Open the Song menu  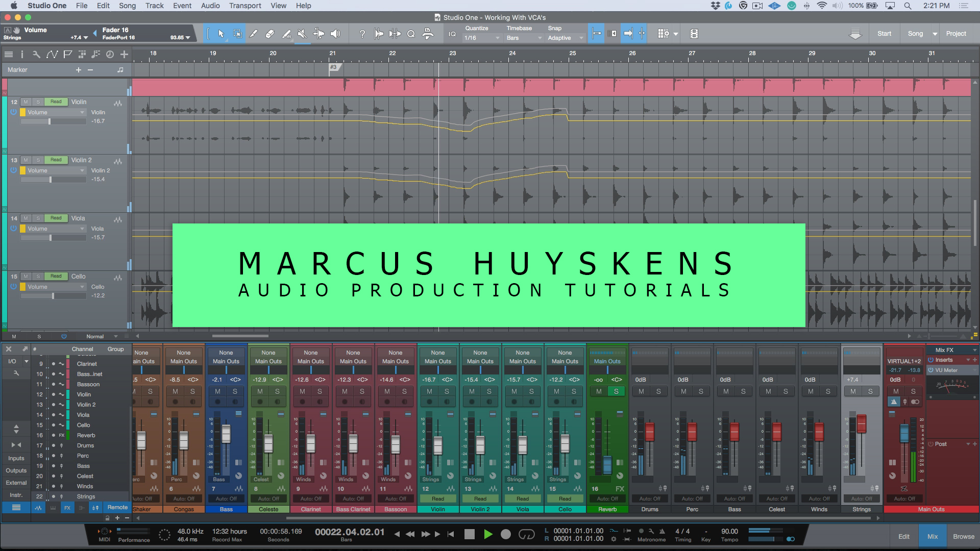[127, 6]
